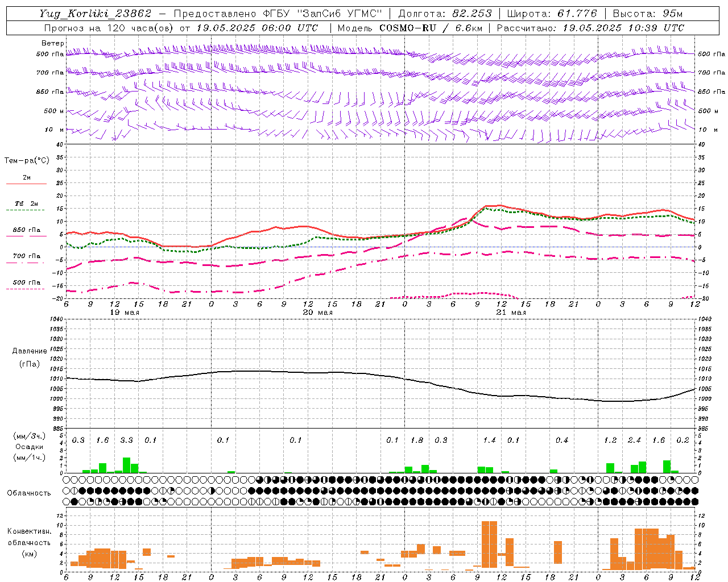The image size is (728, 582).
Task: Click the 1.2 precipitation total value
Action: pyautogui.click(x=610, y=440)
